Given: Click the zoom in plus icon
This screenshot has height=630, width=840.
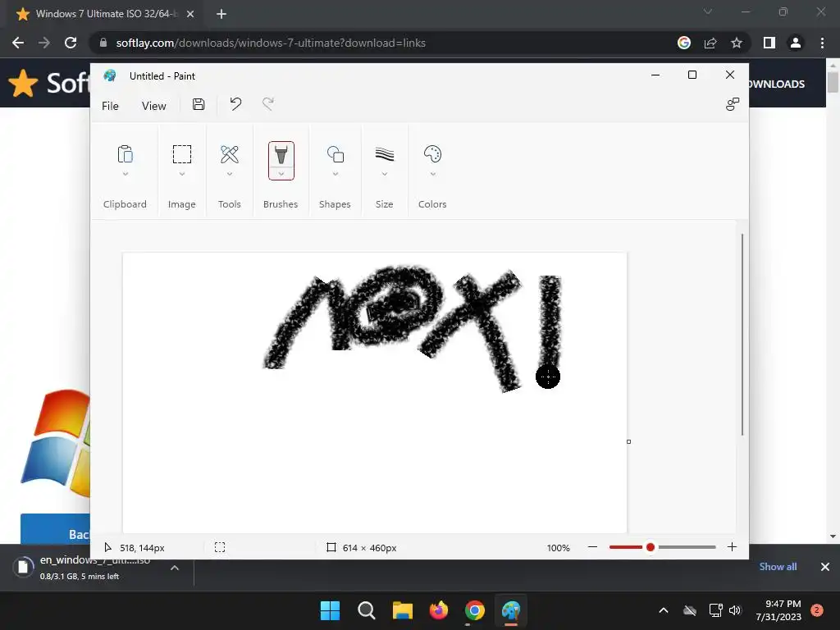Looking at the screenshot, I should 732,547.
